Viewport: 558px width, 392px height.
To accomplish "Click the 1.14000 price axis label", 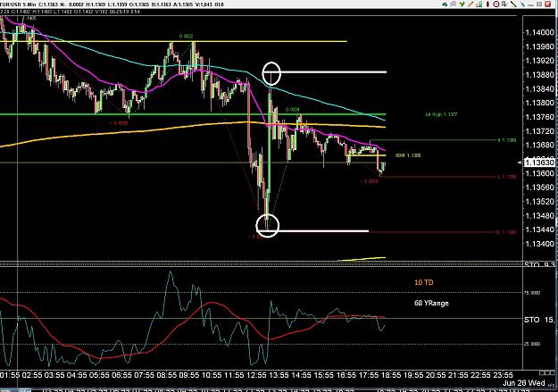I will (x=540, y=32).
